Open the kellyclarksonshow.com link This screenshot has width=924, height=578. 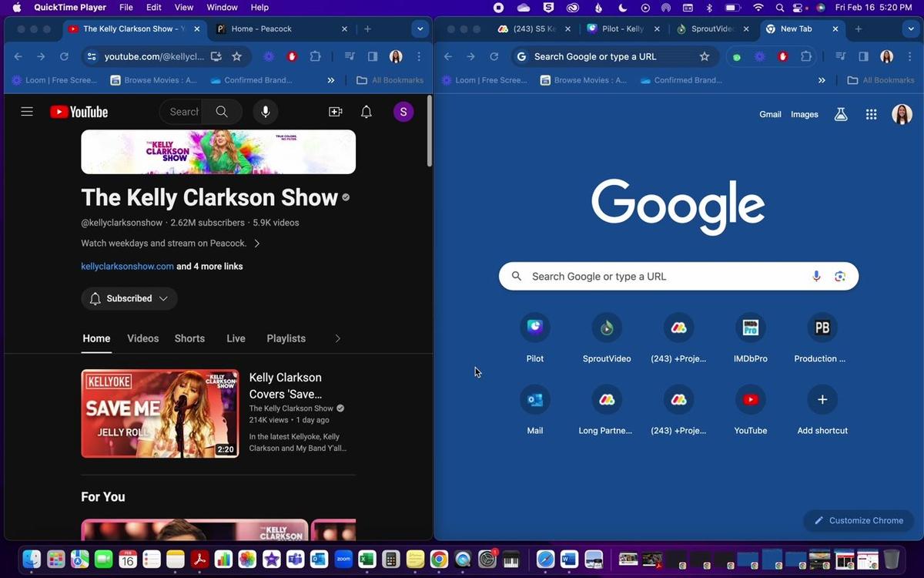point(127,267)
